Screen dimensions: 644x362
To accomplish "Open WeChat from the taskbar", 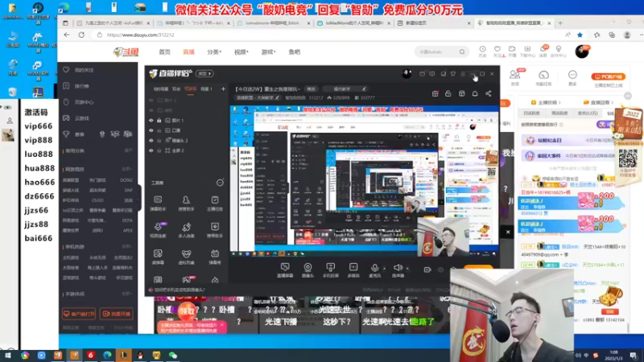I will tap(173, 356).
